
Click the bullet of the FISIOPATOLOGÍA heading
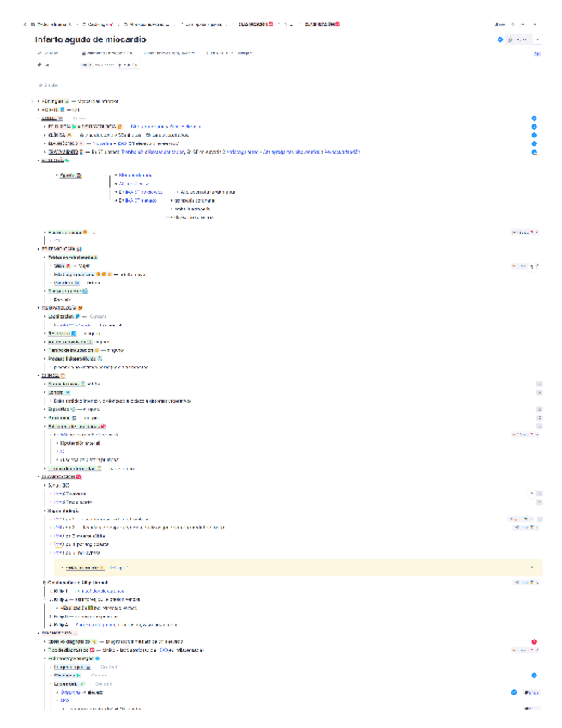pyautogui.click(x=39, y=308)
